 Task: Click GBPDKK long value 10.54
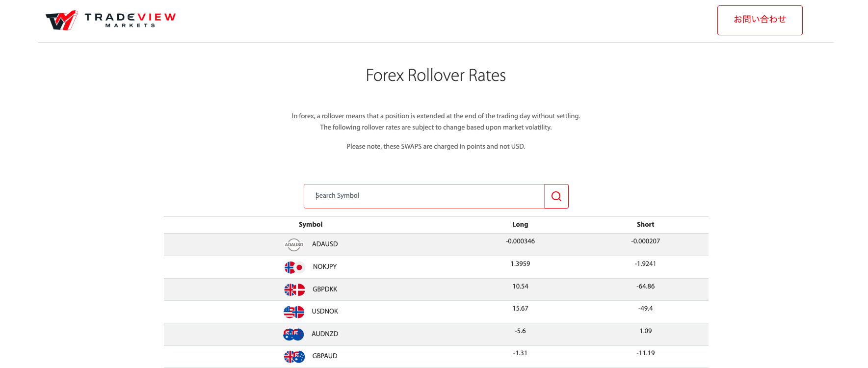pos(520,286)
